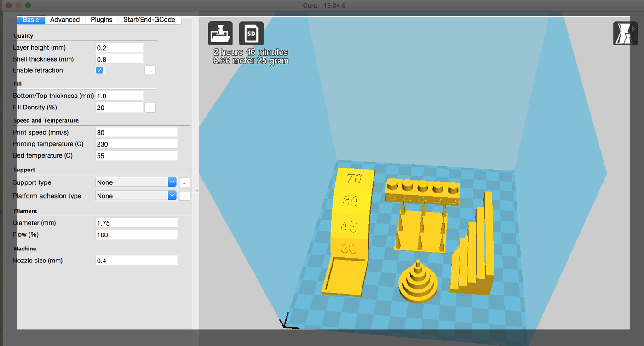Open the Start/End-GCode tab
This screenshot has width=644, height=346.
tap(149, 20)
